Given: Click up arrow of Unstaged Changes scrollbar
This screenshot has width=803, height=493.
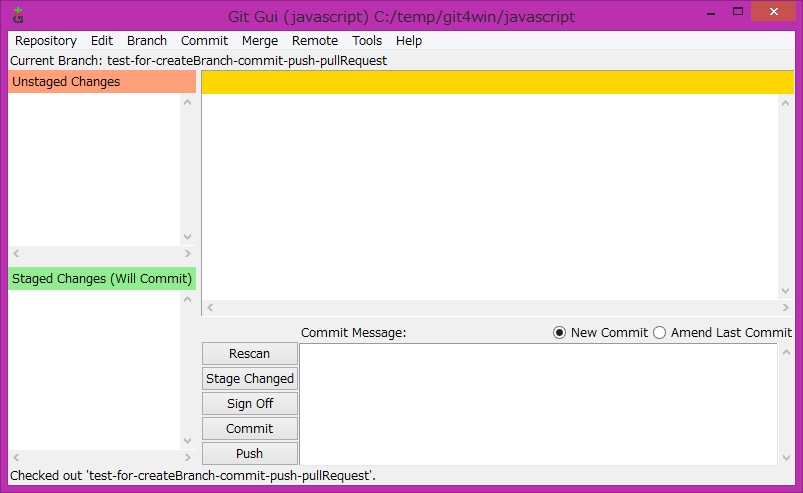Looking at the screenshot, I should [187, 102].
